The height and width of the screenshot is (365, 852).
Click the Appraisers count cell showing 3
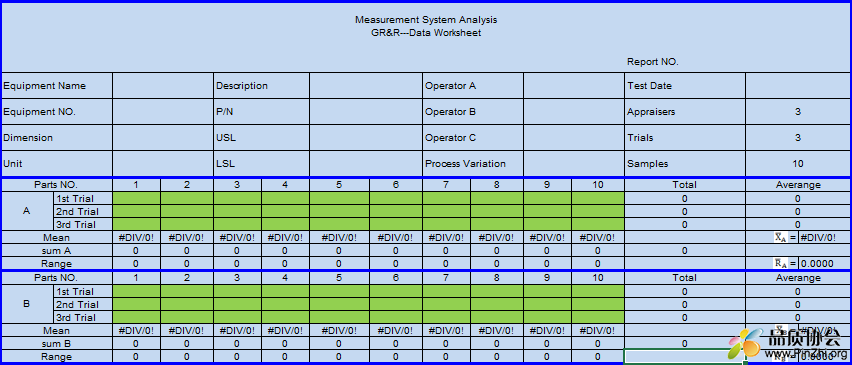798,112
